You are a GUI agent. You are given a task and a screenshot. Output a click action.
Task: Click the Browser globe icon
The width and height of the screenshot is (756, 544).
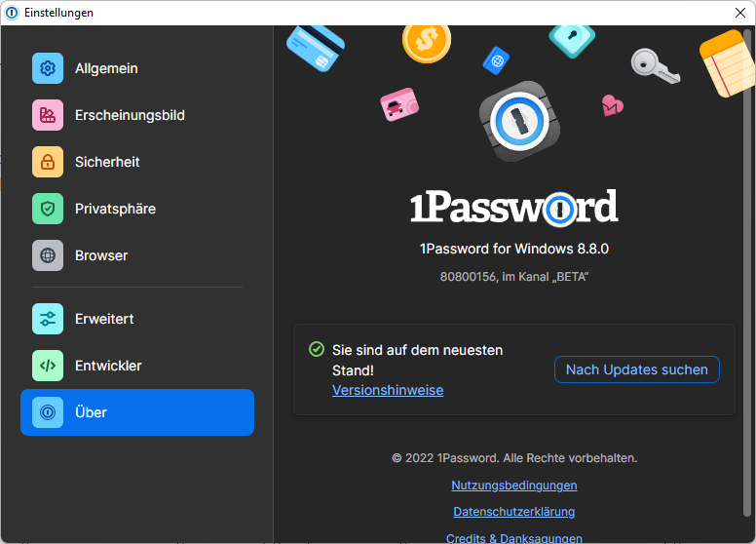[x=48, y=255]
